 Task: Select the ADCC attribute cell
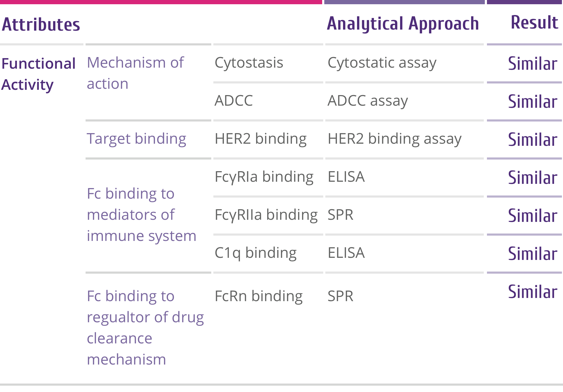pyautogui.click(x=234, y=101)
